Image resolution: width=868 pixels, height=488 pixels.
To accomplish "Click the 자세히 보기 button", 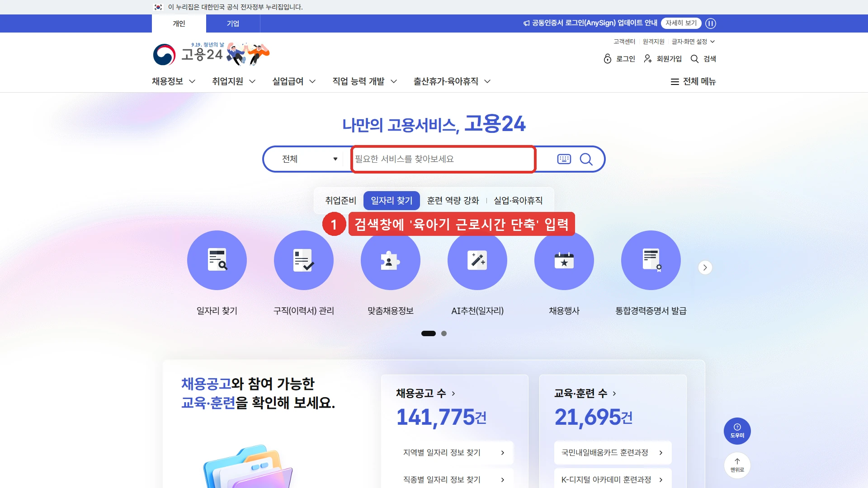I will [681, 23].
